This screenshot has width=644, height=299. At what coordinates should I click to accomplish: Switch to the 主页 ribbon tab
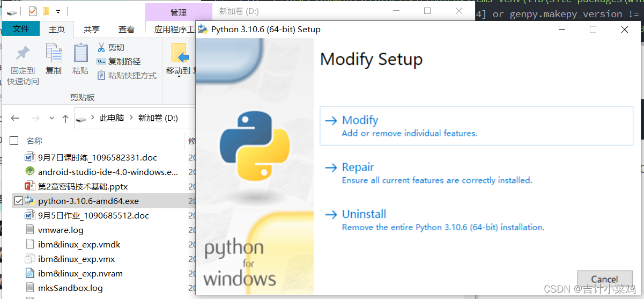pos(57,30)
